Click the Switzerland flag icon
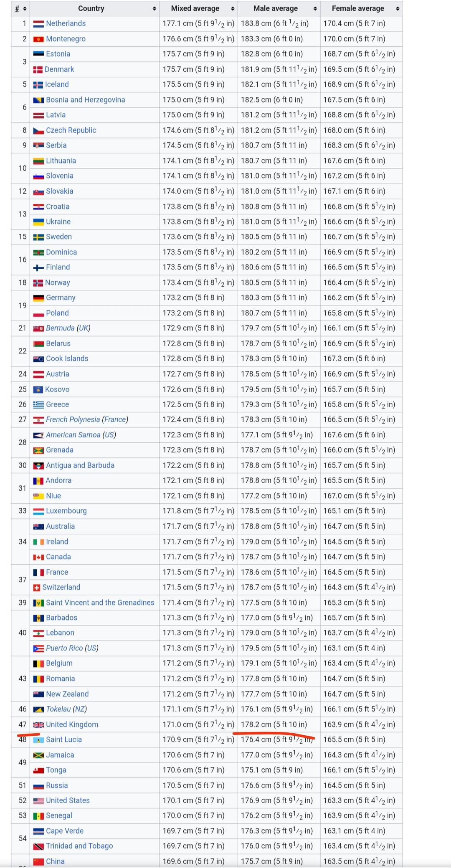 coord(37,588)
